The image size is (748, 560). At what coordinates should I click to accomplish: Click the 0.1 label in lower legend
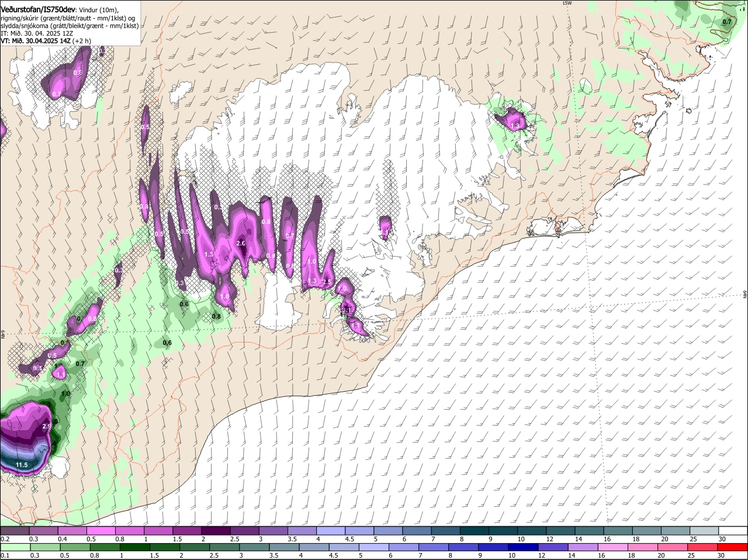(5, 555)
